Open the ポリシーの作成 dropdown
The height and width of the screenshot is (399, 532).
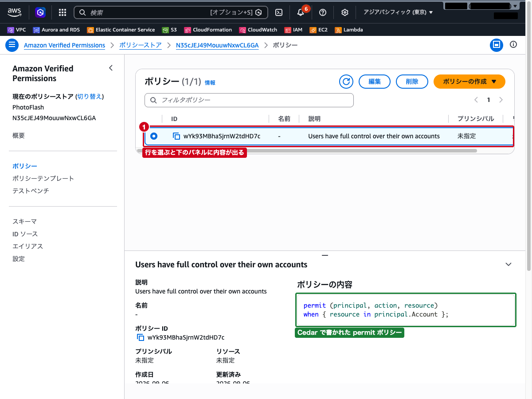point(469,82)
